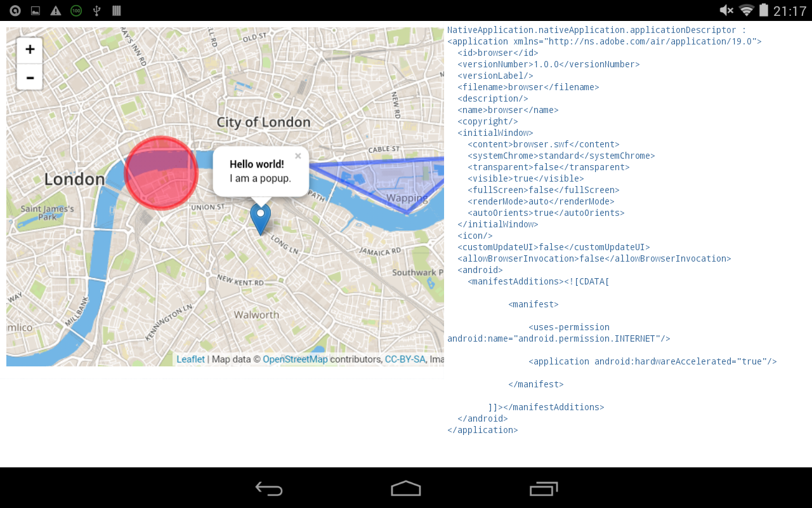Screen dimensions: 812x508
Task: Tap the 'CABLE ST' street label
Action: [384, 149]
